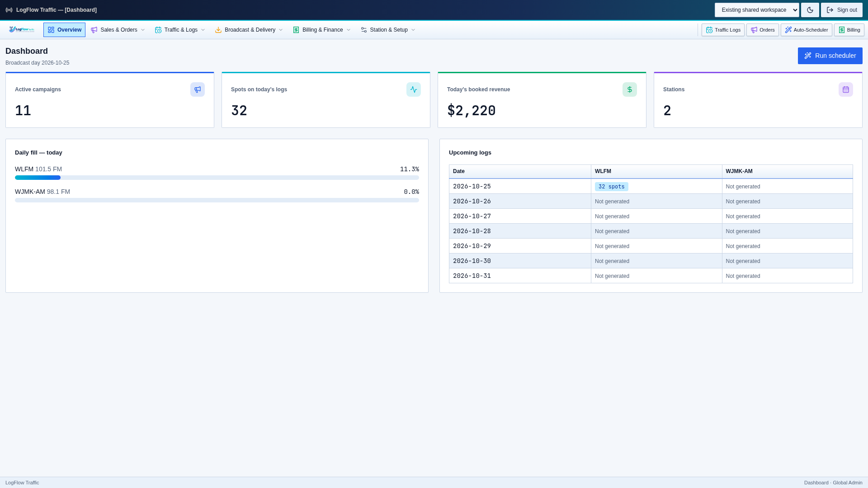The image size is (868, 488).
Task: Select the Overview tab
Action: point(64,30)
